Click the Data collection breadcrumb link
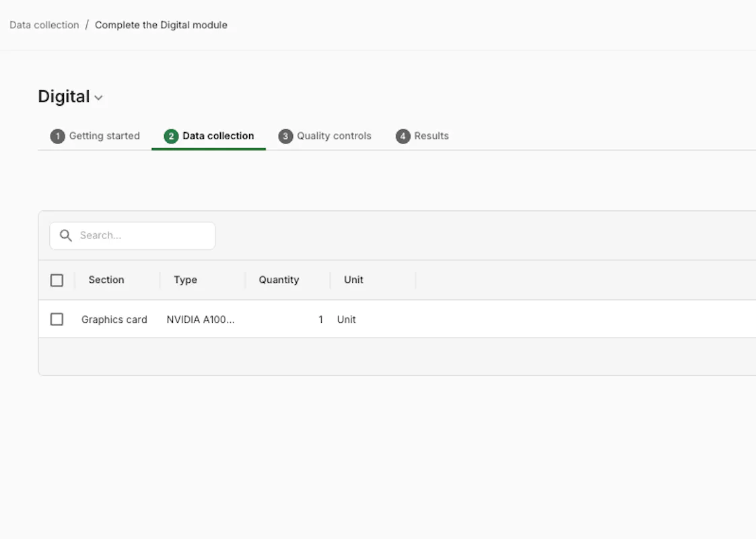Viewport: 756px width, 539px height. pyautogui.click(x=44, y=25)
